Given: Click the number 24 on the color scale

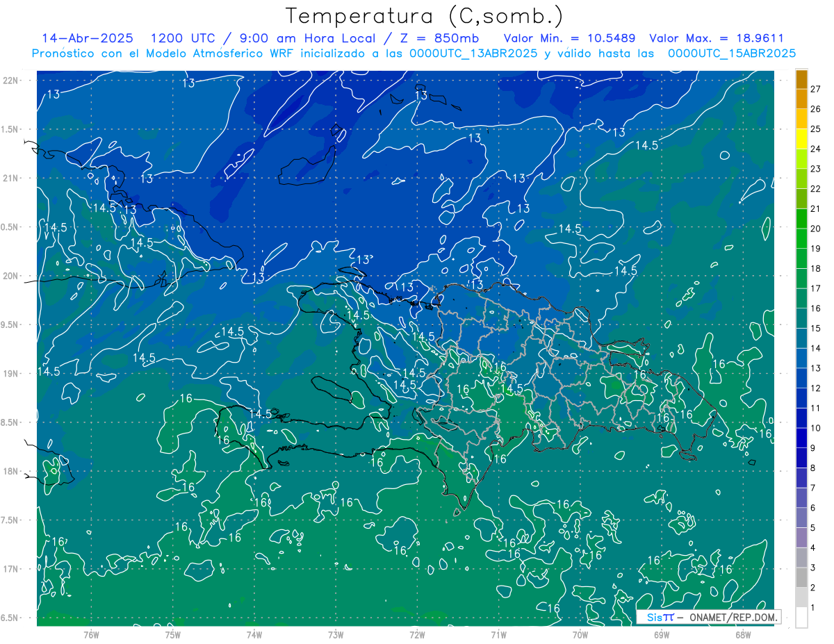Looking at the screenshot, I should coord(815,149).
